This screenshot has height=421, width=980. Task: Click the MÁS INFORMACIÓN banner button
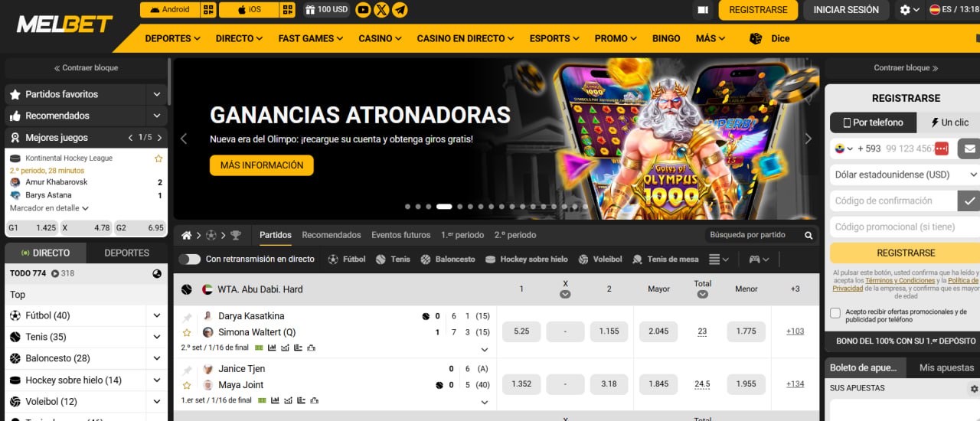point(262,165)
